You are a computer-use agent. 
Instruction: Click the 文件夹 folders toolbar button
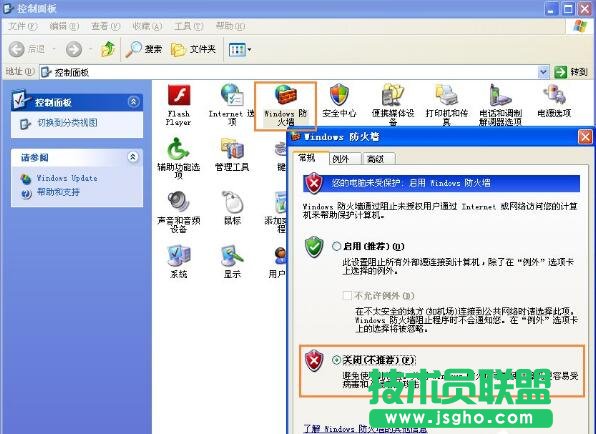[x=193, y=49]
